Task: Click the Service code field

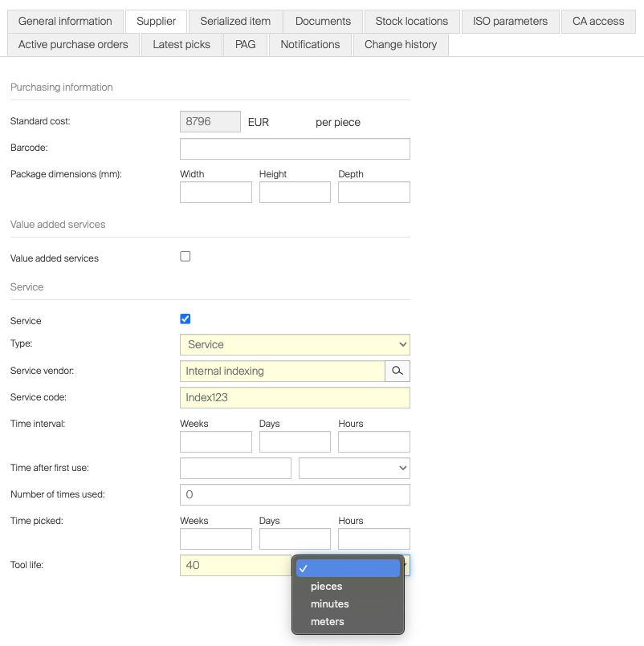Action: click(x=295, y=397)
